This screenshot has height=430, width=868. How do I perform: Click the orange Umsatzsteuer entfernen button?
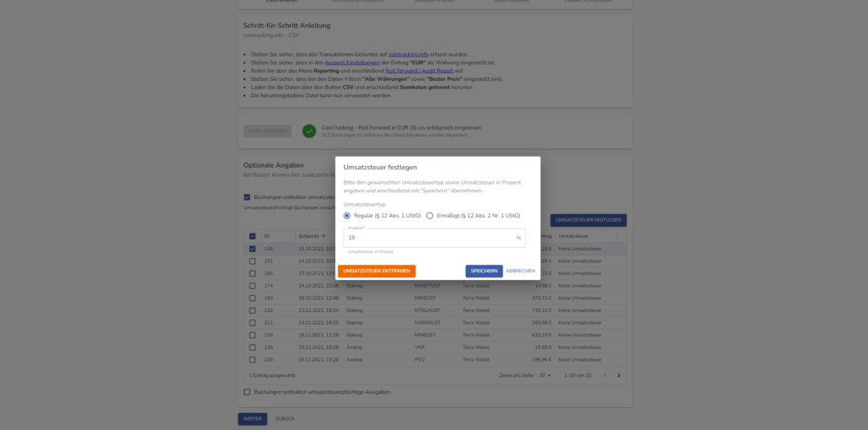377,271
